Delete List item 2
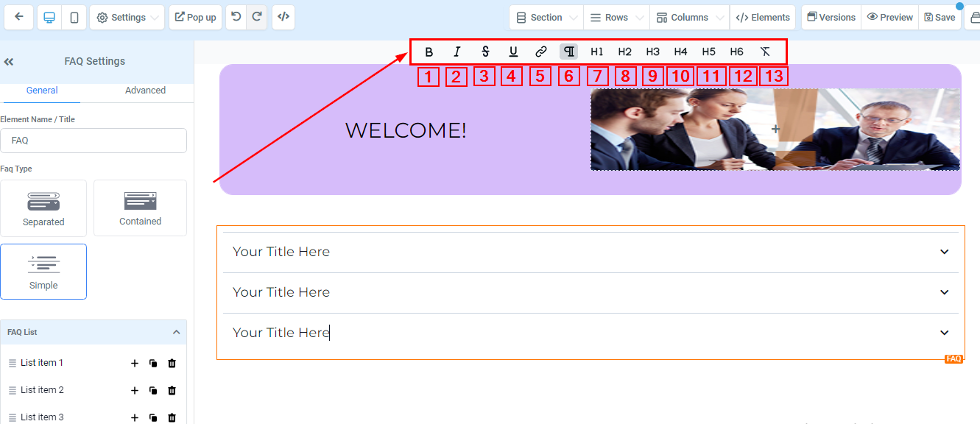The width and height of the screenshot is (980, 424). coord(172,390)
